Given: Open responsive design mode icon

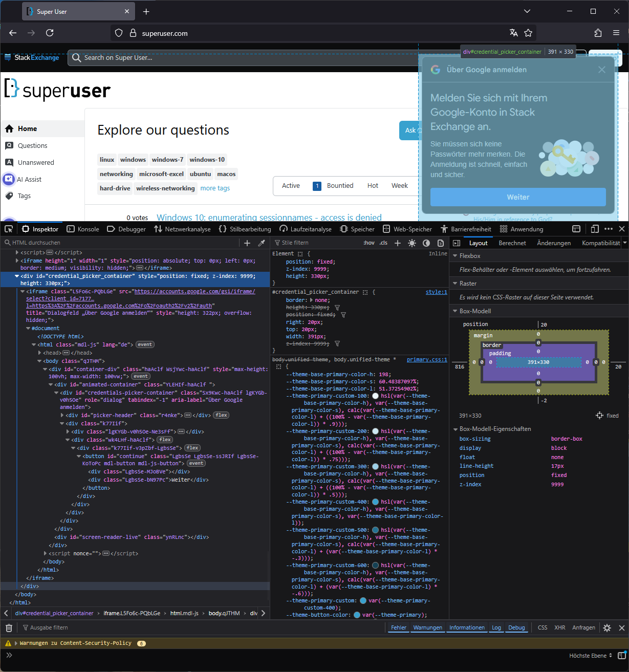Looking at the screenshot, I should [595, 229].
